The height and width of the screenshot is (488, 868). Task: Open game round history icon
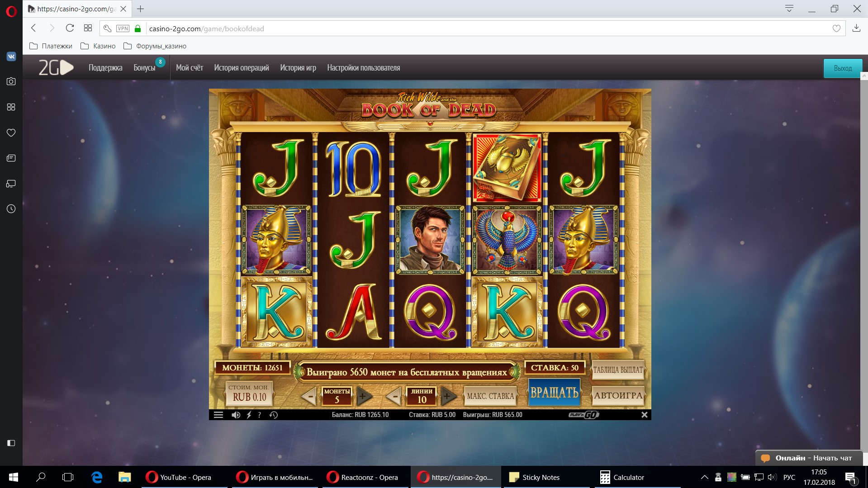[x=274, y=415]
